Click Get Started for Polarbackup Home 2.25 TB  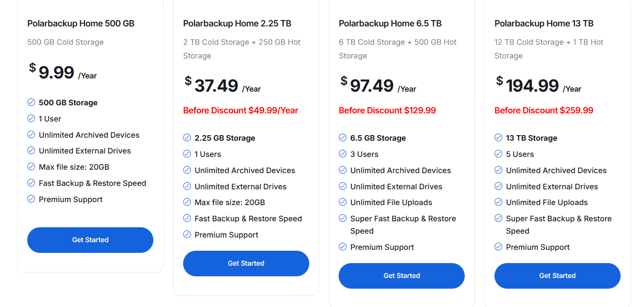coord(246,263)
